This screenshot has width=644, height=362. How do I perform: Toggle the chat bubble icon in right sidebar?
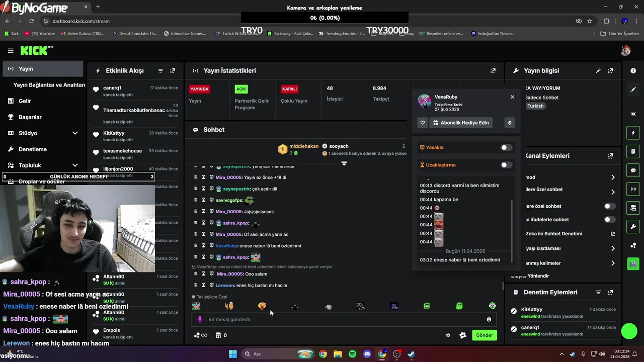(x=633, y=170)
